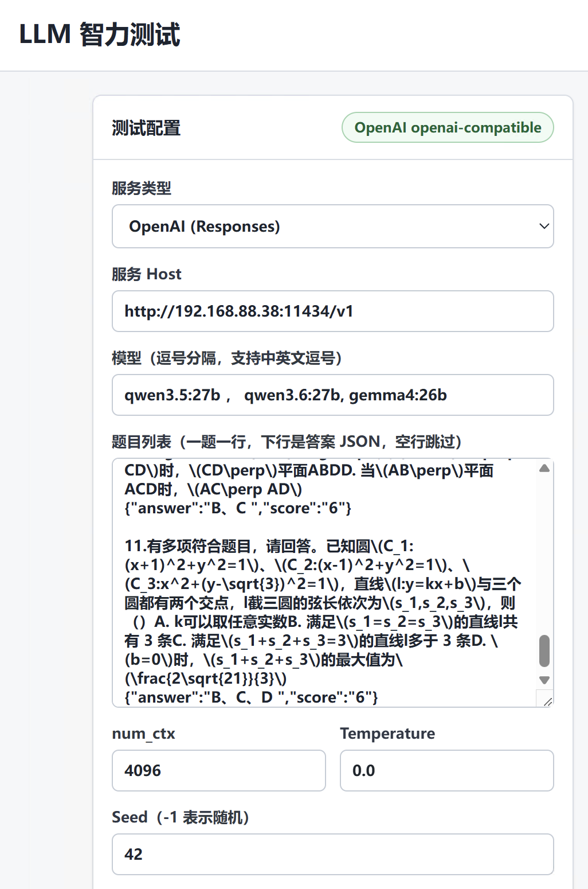Viewport: 588px width, 889px height.
Task: Open the 服务类型 OpenAI (Responses) dropdown
Action: pos(332,227)
